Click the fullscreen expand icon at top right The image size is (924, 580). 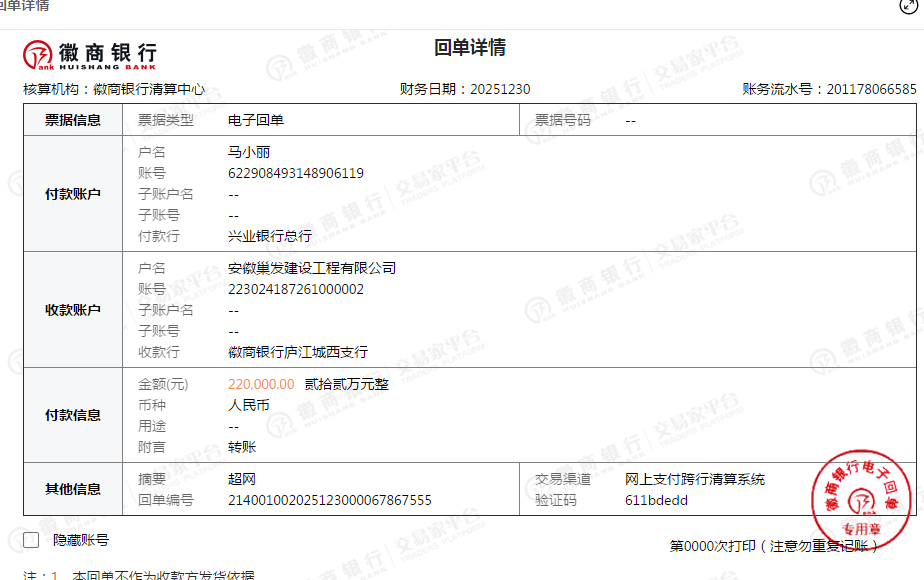[906, 5]
